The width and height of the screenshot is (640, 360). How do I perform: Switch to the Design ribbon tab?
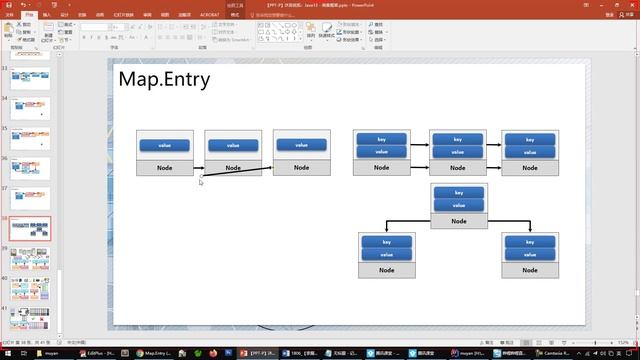pos(64,15)
